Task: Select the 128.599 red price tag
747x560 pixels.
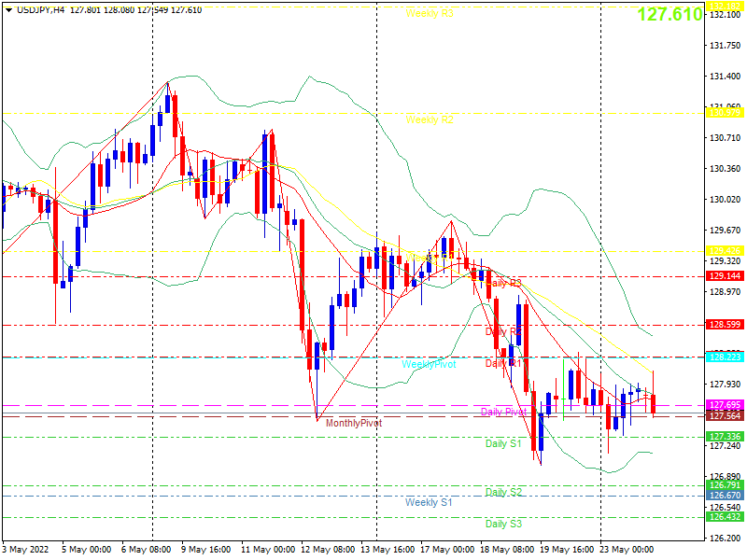Action: 725,325
